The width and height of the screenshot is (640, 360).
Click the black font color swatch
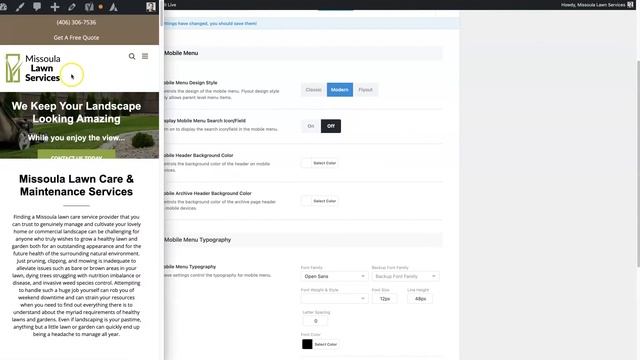pos(307,344)
